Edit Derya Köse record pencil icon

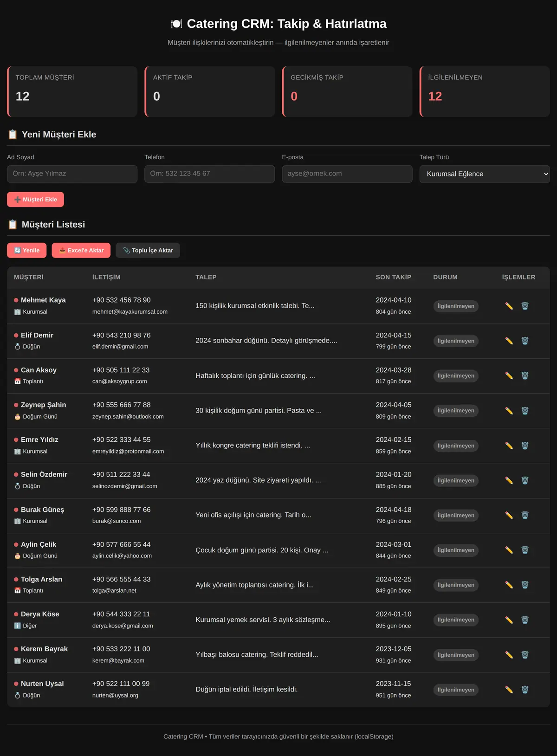click(x=509, y=620)
